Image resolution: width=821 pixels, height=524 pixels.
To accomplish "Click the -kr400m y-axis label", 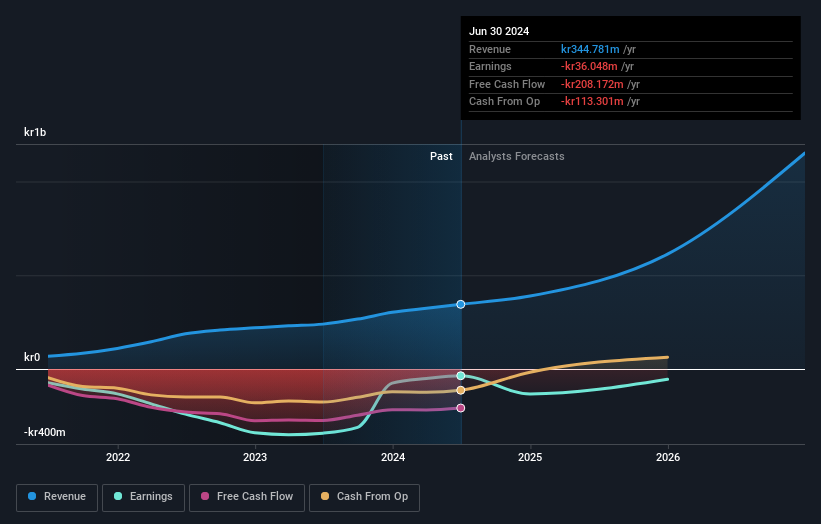I will 45,432.
